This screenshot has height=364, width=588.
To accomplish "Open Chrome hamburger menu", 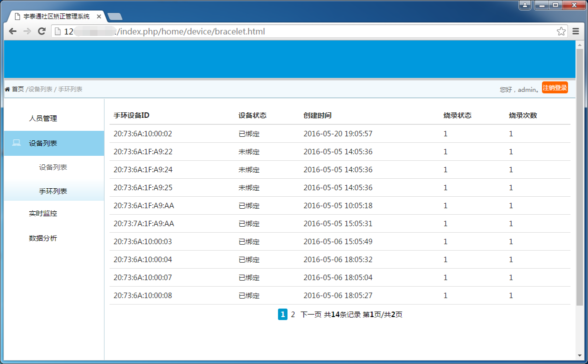I will point(576,31).
